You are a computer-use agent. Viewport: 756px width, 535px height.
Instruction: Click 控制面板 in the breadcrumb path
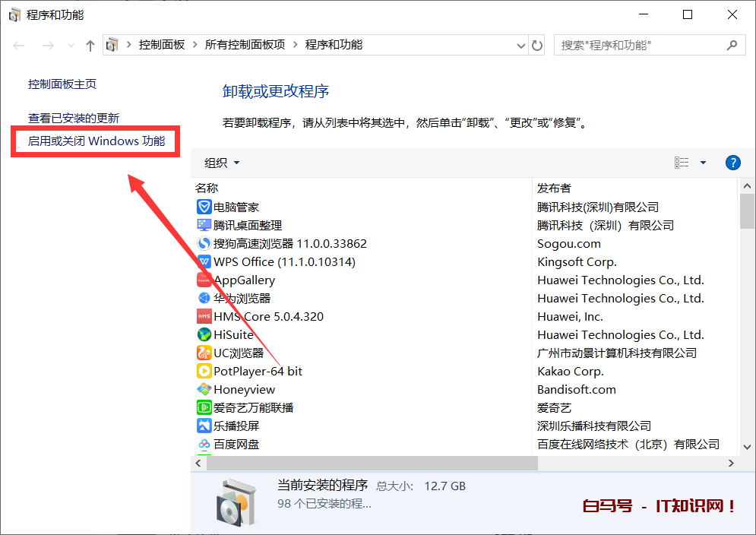click(x=161, y=45)
